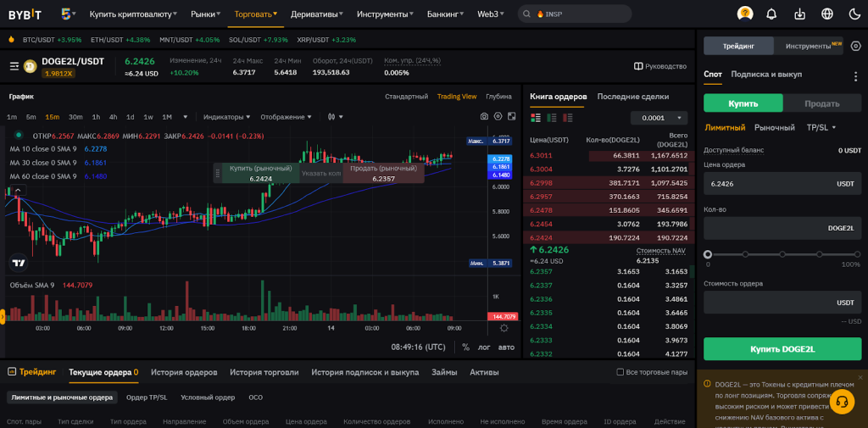This screenshot has width=868, height=428.
Task: Open the notifications bell
Action: pos(771,14)
